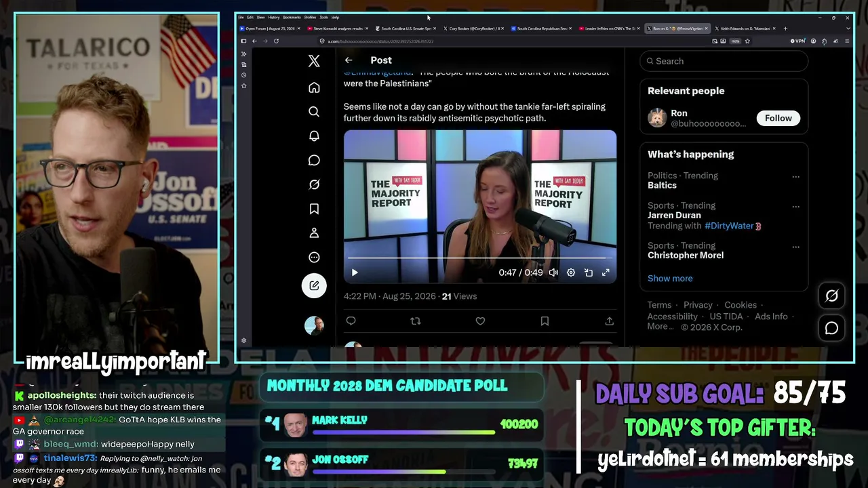Switch to the Keith Edwards X tab
The image size is (868, 488).
pos(745,28)
